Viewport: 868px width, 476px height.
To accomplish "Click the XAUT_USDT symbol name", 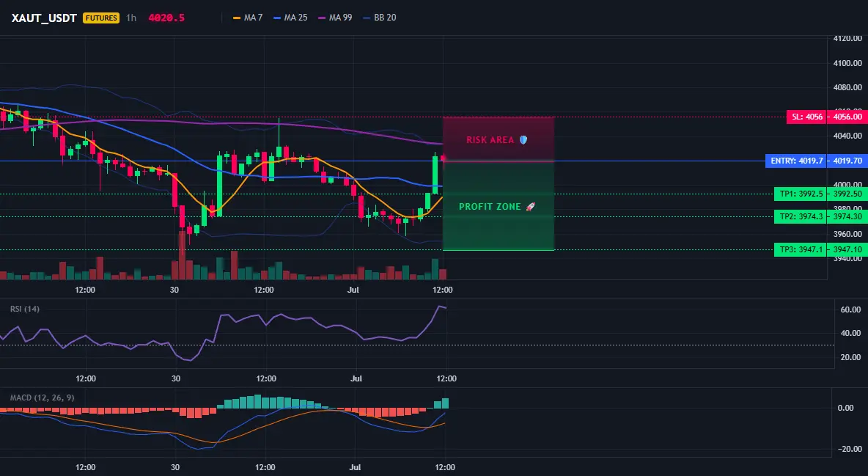I will 44,18.
